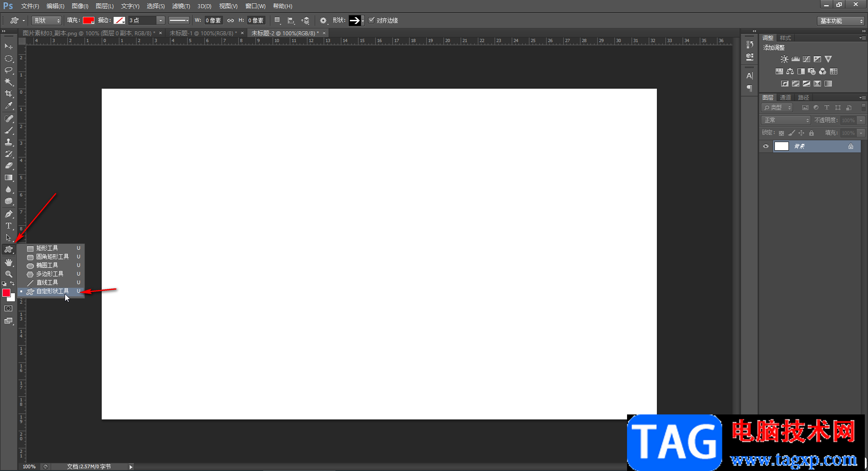Choose 自定形状工具 from flyout
The width and height of the screenshot is (868, 471).
[51, 291]
